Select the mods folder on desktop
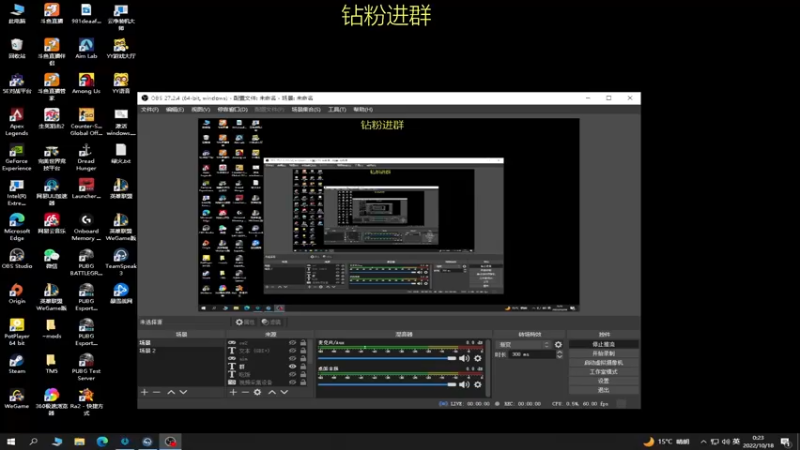800x450 pixels. coord(51,328)
